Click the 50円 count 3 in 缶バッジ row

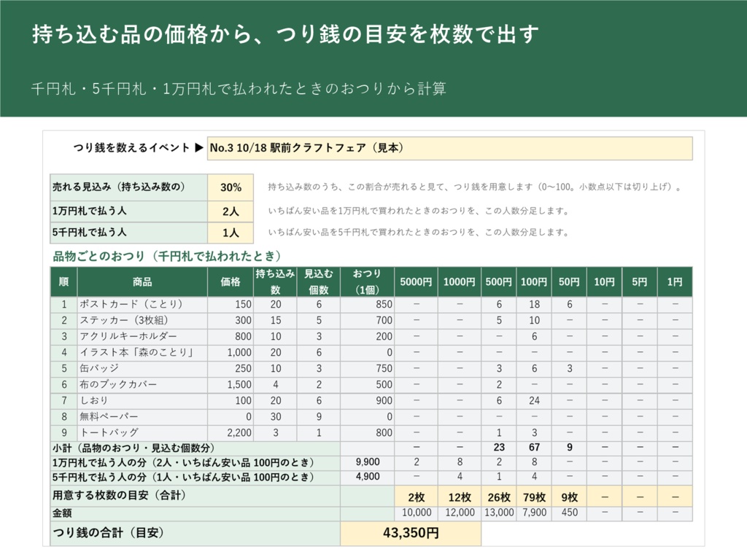(x=569, y=368)
